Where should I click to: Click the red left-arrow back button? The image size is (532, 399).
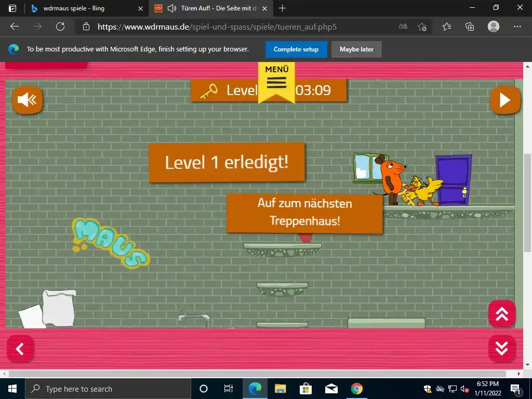(20, 349)
